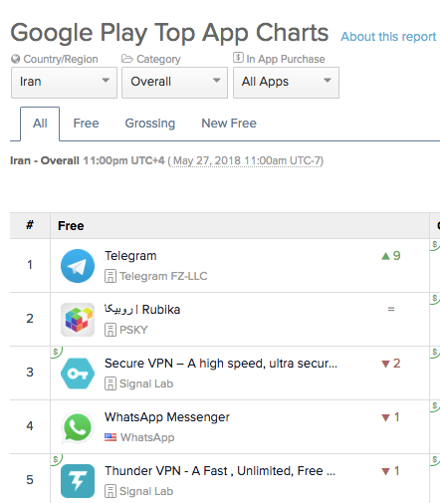Click the Google Play Top App Charts heading
Viewport: 440px width, 503px height.
tap(170, 33)
